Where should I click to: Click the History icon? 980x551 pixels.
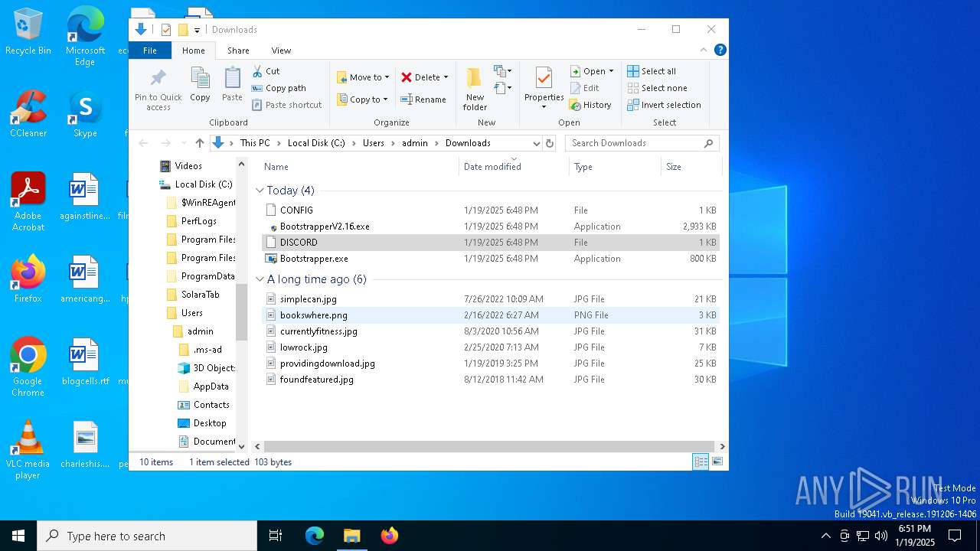click(575, 105)
